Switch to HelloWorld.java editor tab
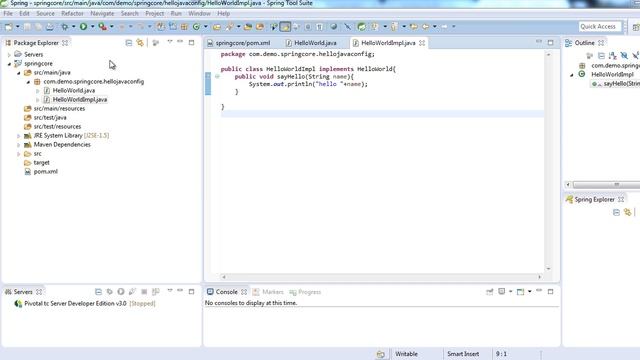Image resolution: width=640 pixels, height=360 pixels. (311, 43)
